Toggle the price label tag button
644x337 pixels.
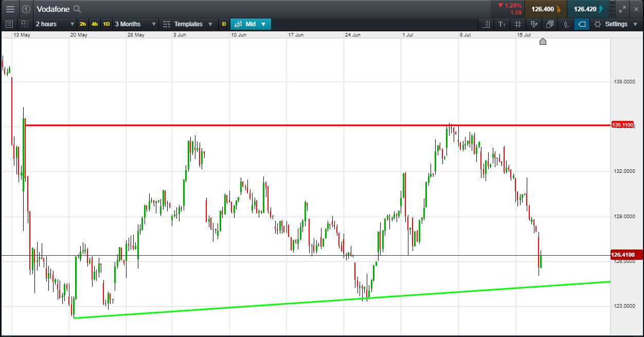click(582, 24)
